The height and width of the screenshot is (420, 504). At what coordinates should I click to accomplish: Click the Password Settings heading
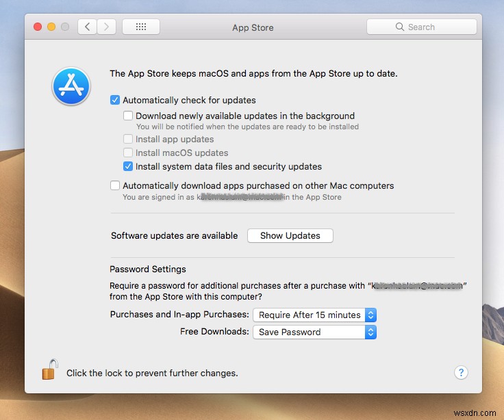[x=148, y=269]
